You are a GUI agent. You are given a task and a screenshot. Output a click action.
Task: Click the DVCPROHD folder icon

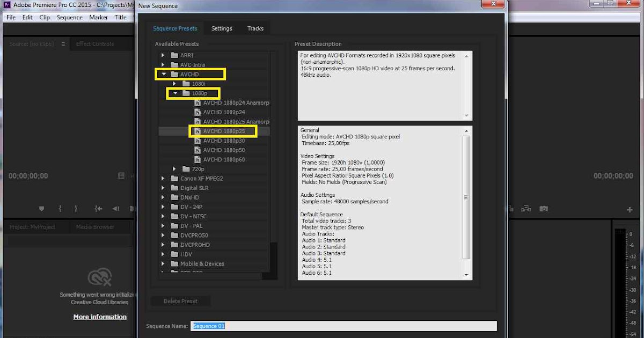coord(174,245)
